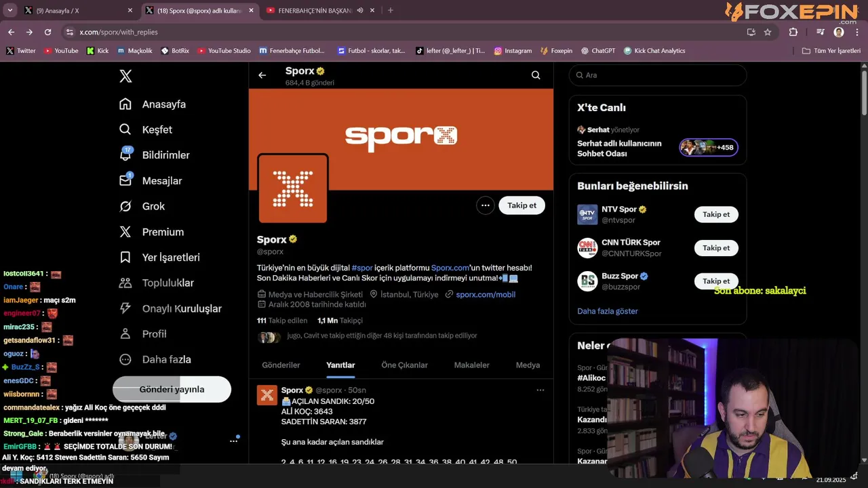Switch to the Anasayfa / X browser tab
The width and height of the screenshot is (868, 488).
pos(78,10)
